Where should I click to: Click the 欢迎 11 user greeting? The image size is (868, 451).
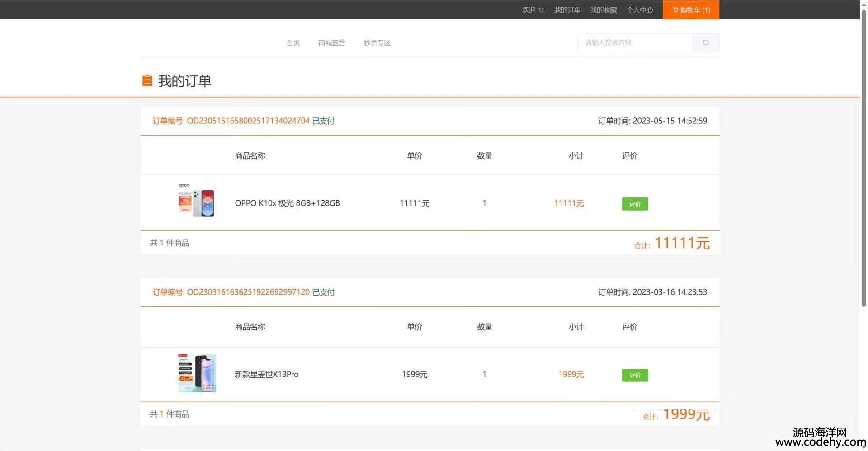533,9
